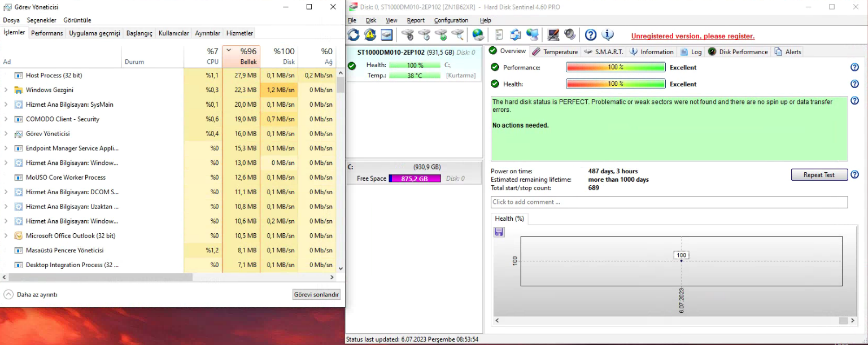The image size is (868, 345).
Task: Open the globe network disk icon in toolbar
Action: click(x=478, y=35)
